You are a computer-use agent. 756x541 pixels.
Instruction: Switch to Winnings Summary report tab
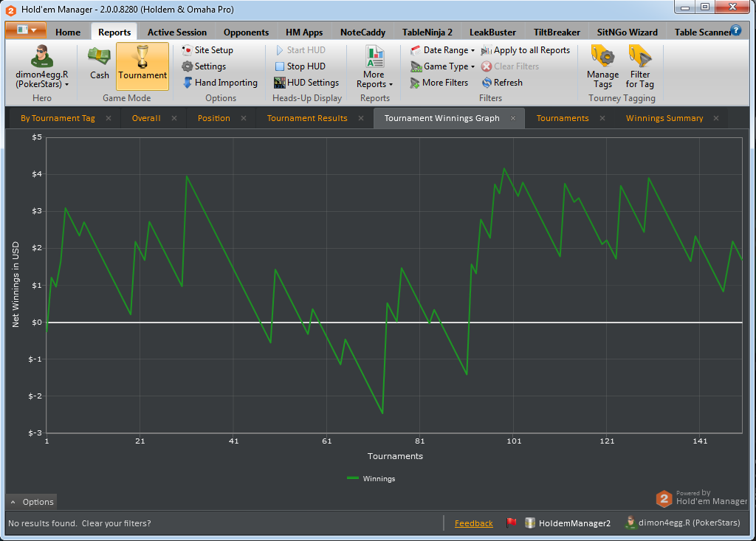click(664, 118)
